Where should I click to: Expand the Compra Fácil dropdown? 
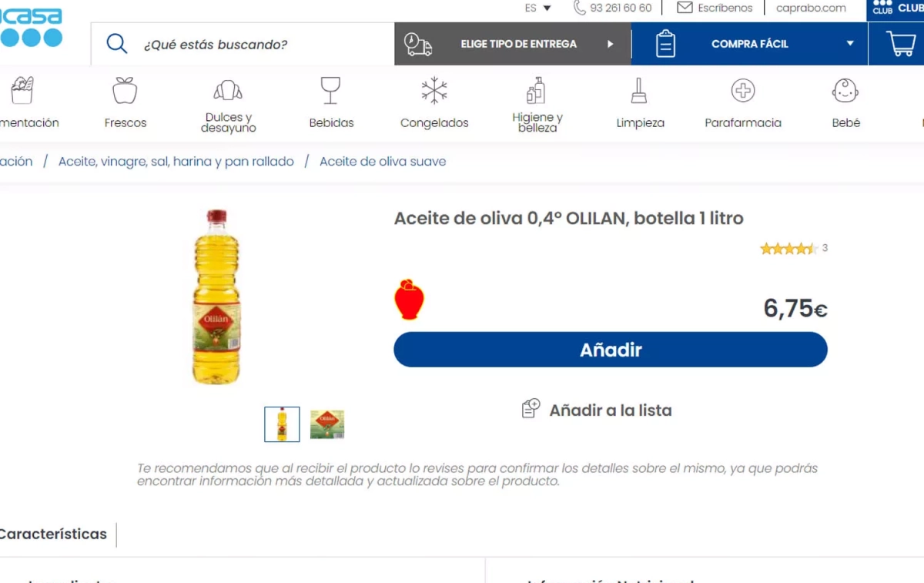[x=749, y=44]
